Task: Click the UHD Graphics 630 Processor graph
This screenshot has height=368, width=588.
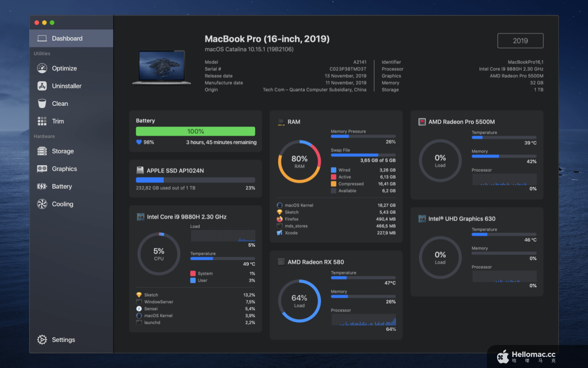Action: (x=504, y=276)
